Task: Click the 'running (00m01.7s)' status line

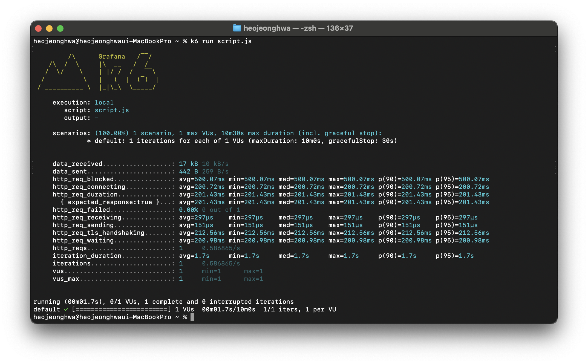Action: [x=163, y=302]
